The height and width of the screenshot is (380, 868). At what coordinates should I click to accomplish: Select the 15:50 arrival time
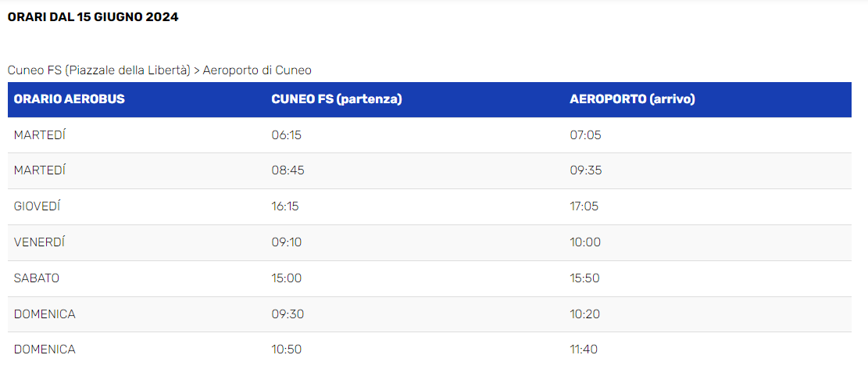coord(585,278)
